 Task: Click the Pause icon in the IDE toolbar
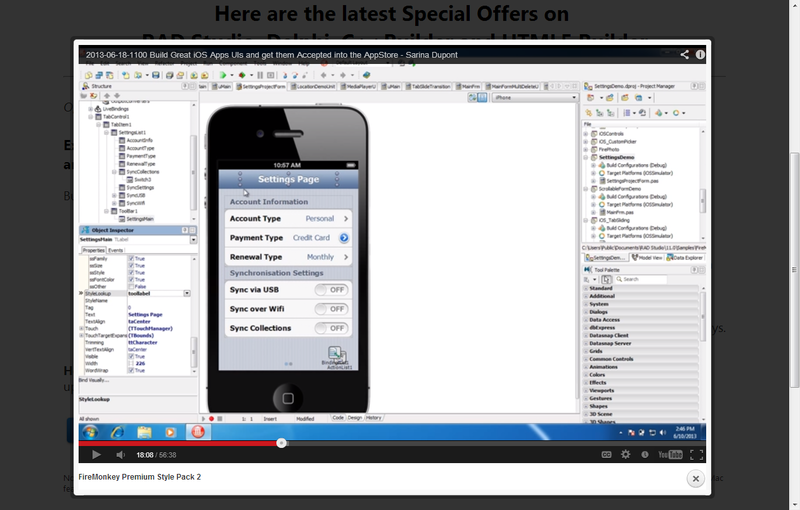click(x=260, y=75)
